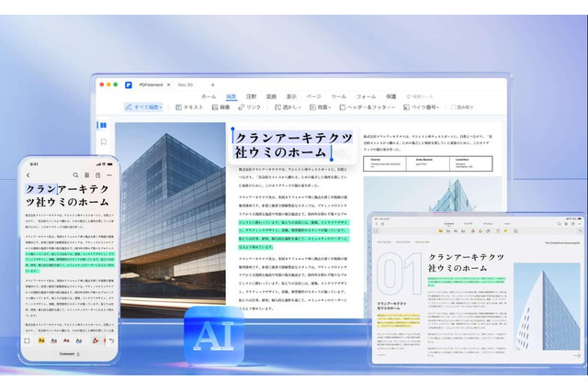Tap the home icon on tablet
The height and width of the screenshot is (391, 588).
[x=383, y=224]
